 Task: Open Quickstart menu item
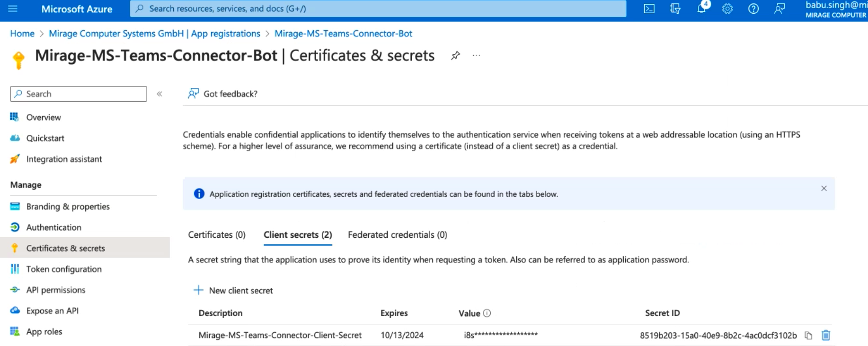point(45,138)
